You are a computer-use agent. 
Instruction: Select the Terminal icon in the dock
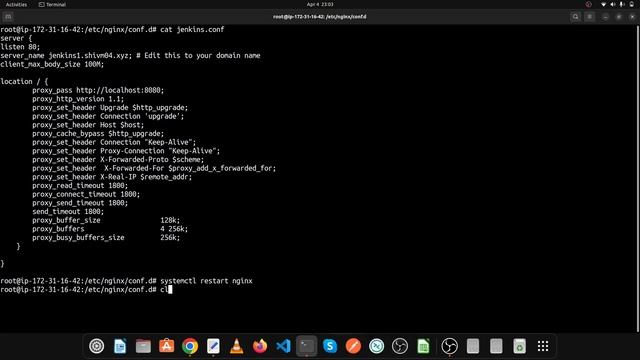tap(307, 346)
